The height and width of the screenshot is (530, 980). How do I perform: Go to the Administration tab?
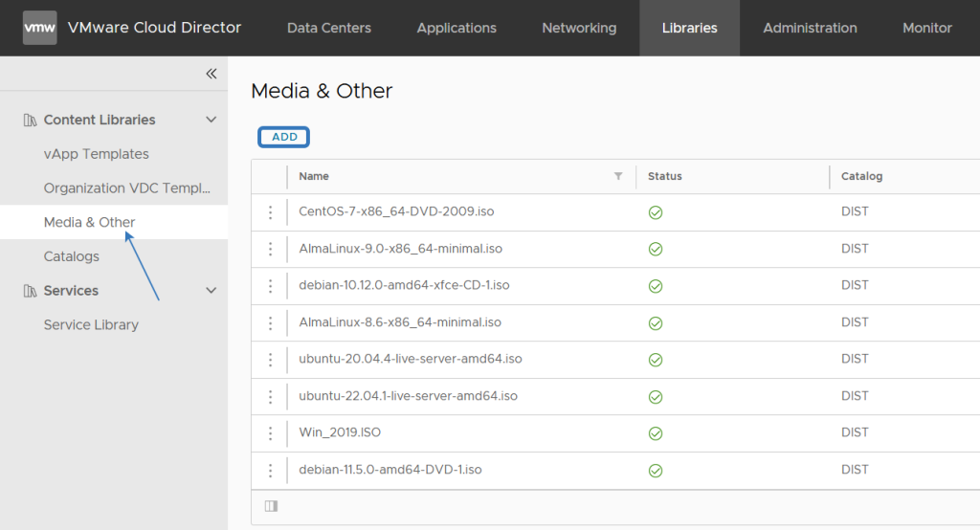tap(810, 28)
